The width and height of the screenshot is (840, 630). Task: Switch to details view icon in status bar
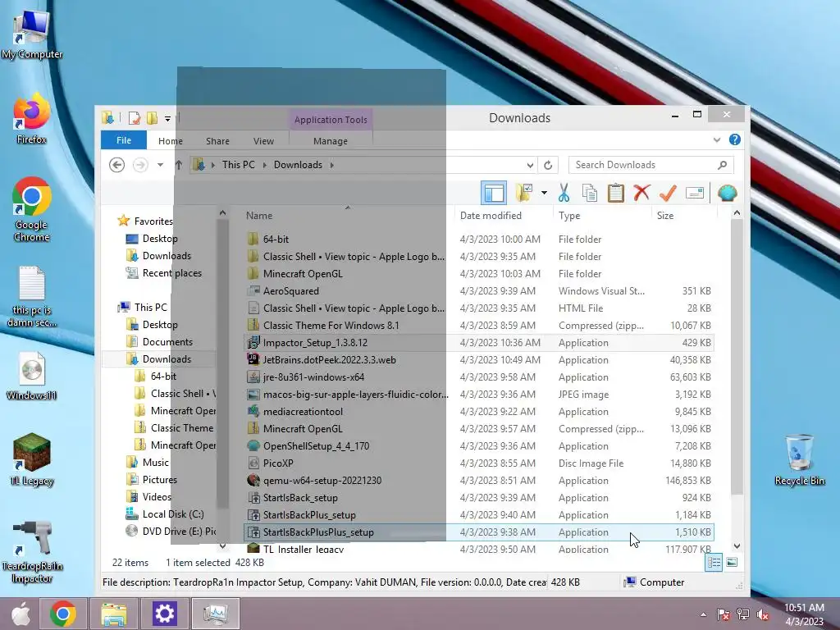(x=714, y=562)
